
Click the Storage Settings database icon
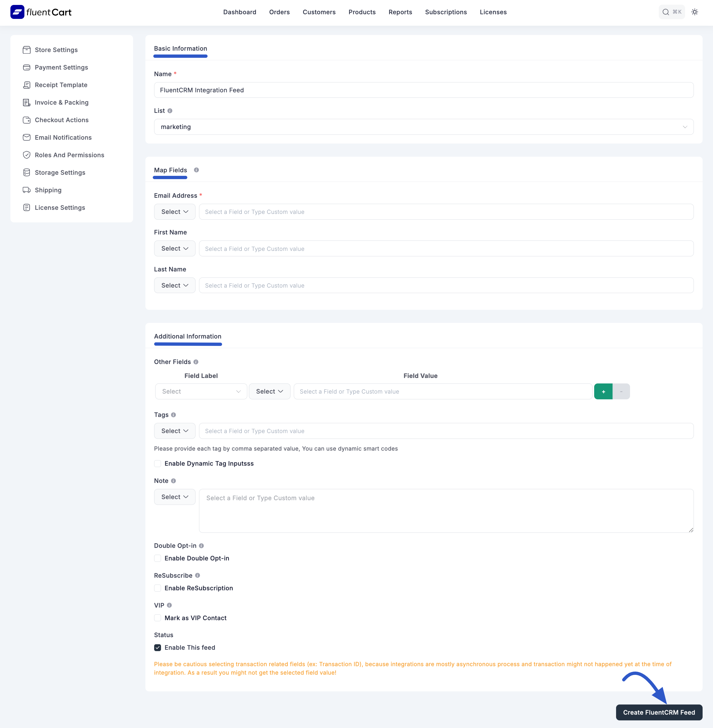27,172
